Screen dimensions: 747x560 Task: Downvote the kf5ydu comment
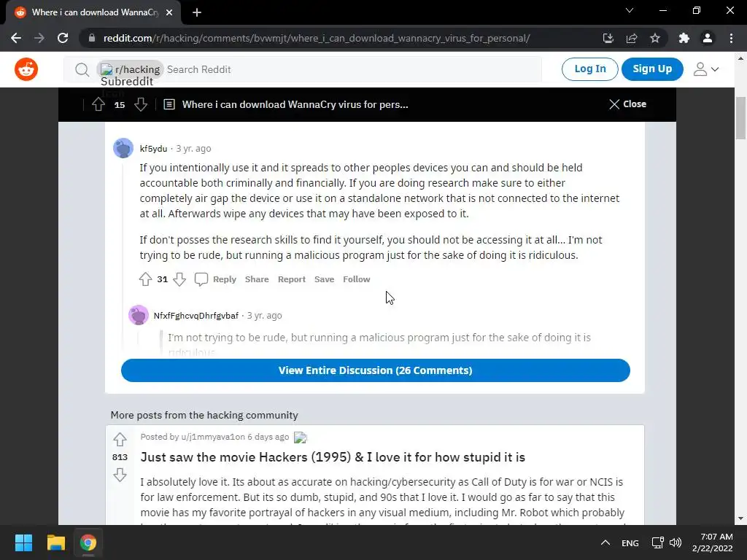coord(179,279)
